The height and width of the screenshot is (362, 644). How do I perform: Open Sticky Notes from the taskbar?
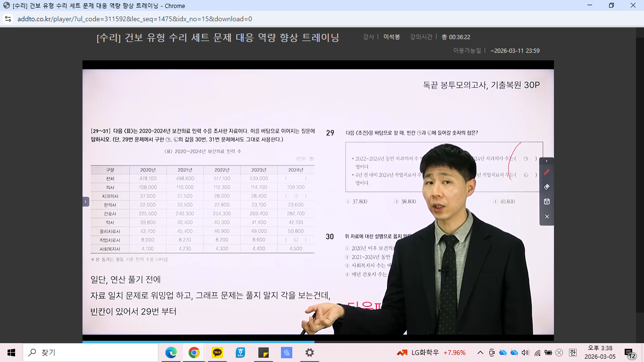click(x=264, y=353)
